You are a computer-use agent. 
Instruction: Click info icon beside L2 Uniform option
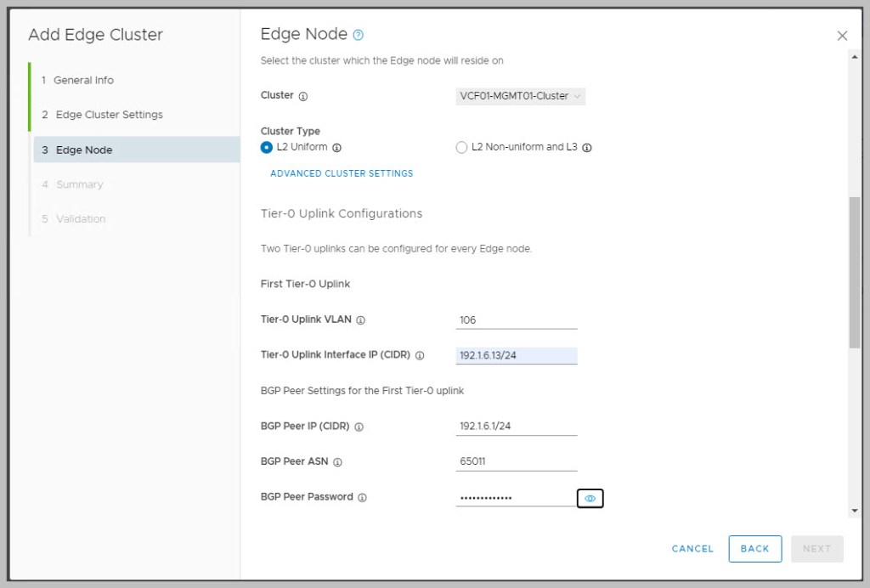pos(336,147)
